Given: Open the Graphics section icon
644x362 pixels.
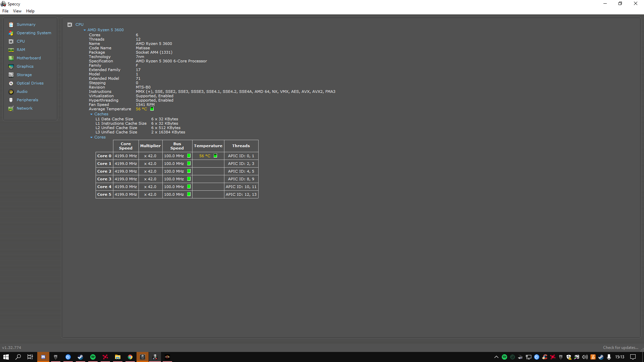Looking at the screenshot, I should click(x=11, y=66).
